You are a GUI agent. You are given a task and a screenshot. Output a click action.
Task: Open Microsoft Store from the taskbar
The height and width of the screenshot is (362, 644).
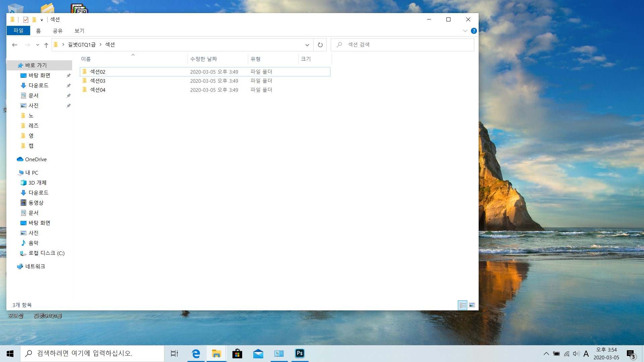237,353
